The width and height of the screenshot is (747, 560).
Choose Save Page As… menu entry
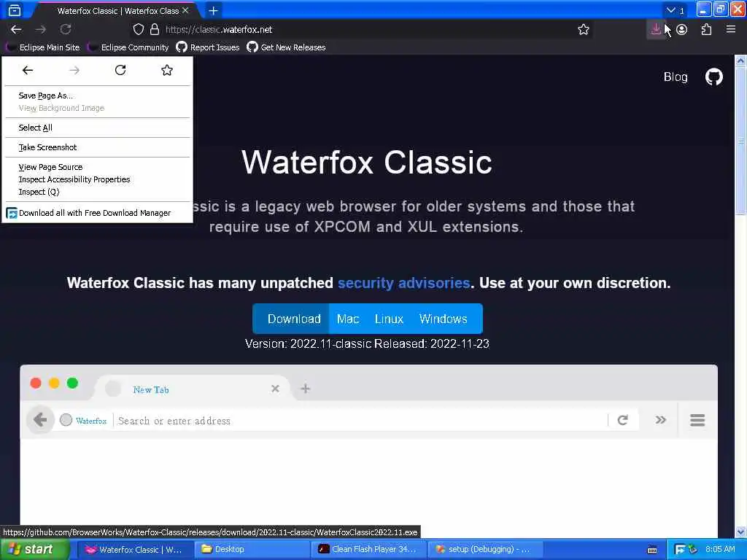coord(97,96)
